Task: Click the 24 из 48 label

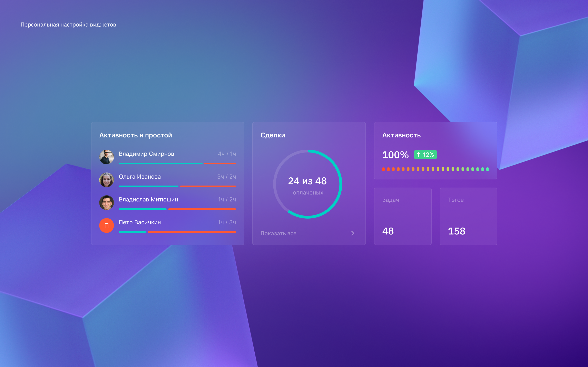Action: (x=307, y=181)
